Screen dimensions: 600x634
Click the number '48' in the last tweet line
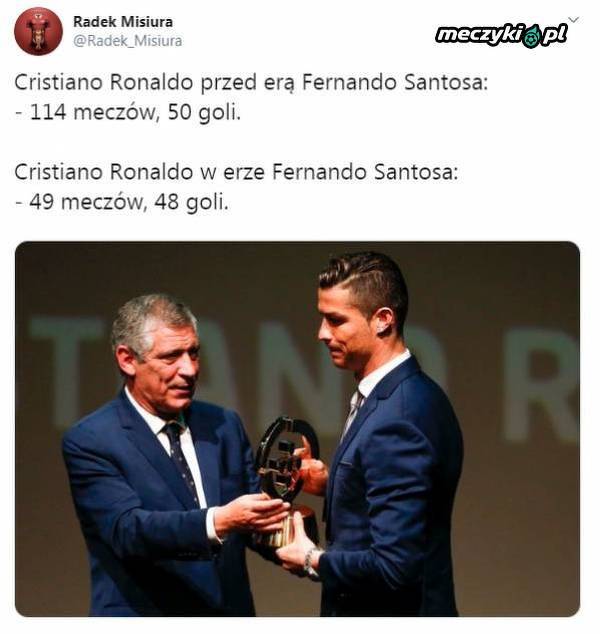(x=167, y=201)
